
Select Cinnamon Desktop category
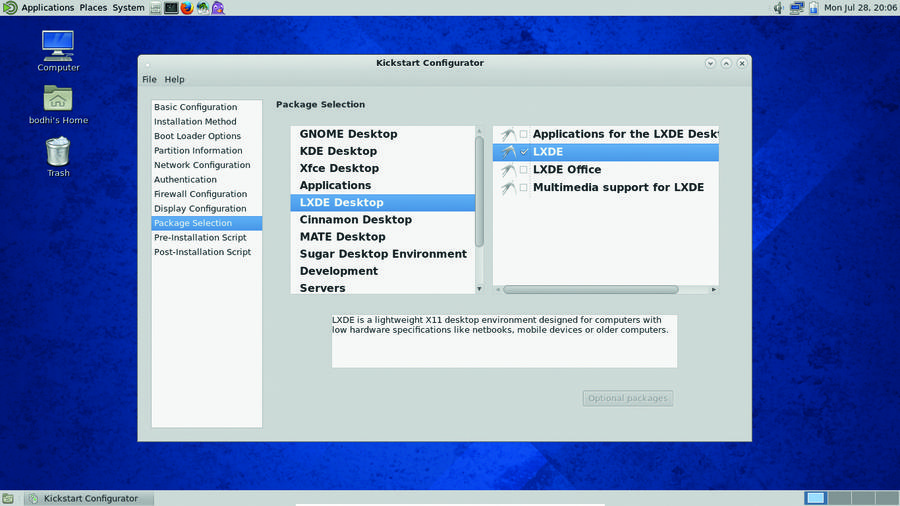coord(383,220)
